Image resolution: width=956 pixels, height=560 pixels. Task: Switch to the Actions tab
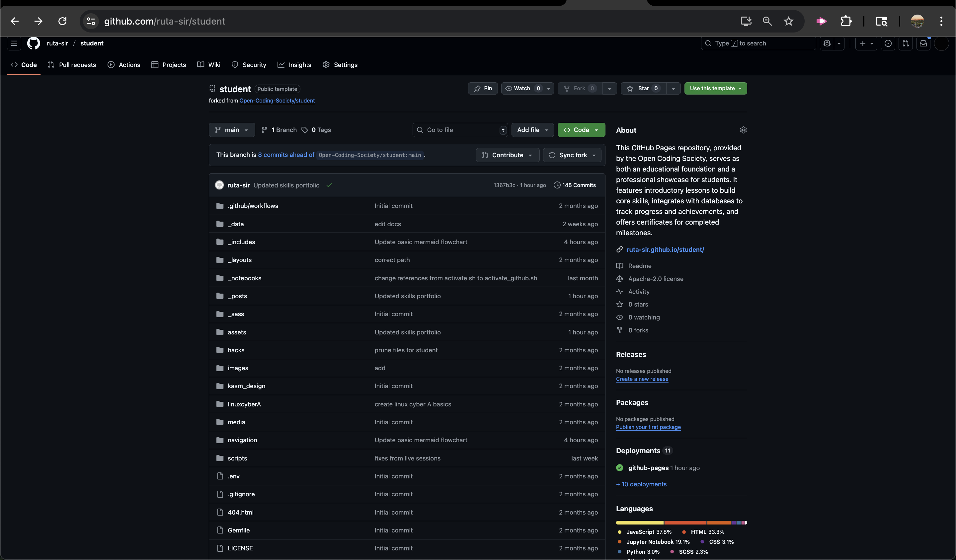(x=124, y=65)
